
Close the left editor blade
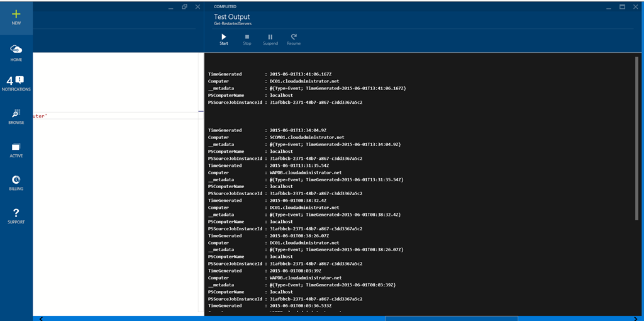(197, 7)
